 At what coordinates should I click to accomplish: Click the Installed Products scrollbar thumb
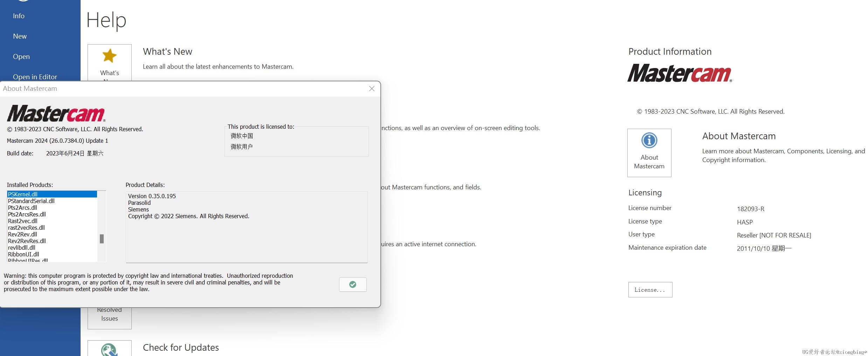pyautogui.click(x=102, y=239)
